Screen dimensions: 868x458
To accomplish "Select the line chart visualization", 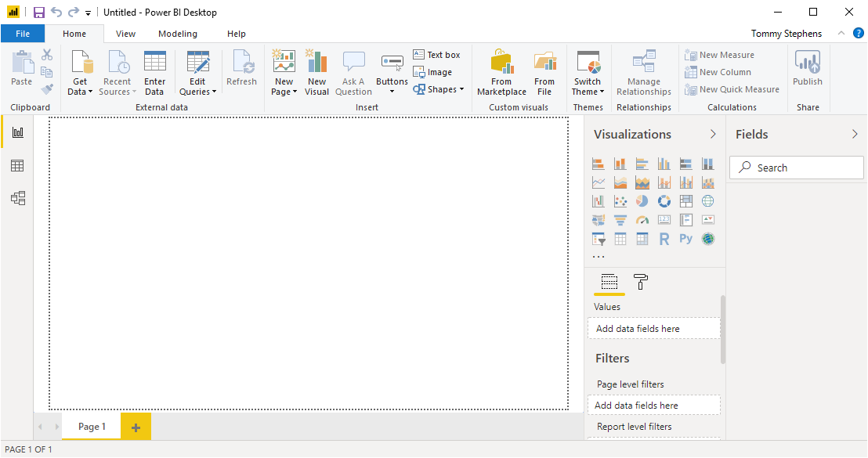I will (599, 182).
